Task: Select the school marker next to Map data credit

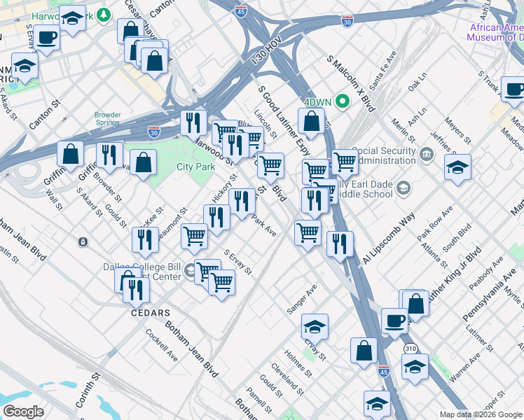Action: click(378, 405)
